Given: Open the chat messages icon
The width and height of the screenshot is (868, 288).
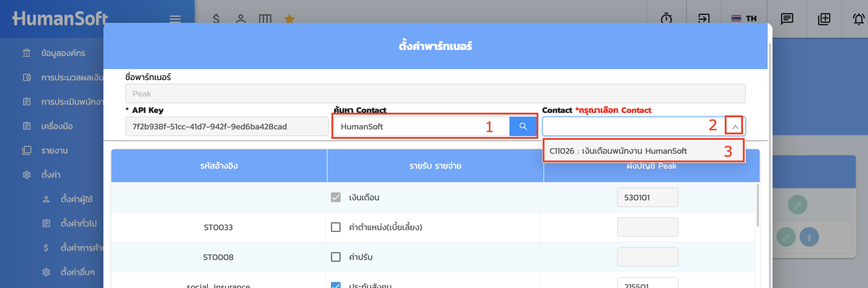Looking at the screenshot, I should (787, 19).
